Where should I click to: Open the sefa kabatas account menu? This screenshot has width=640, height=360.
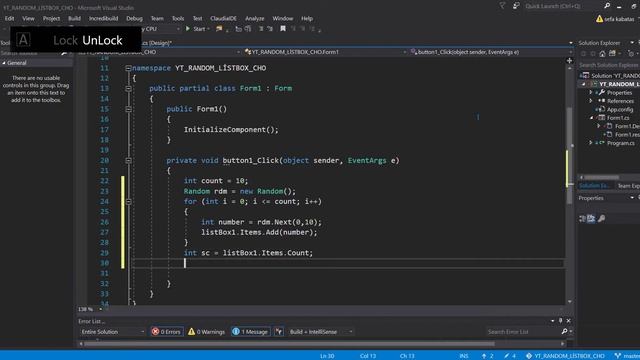619,19
